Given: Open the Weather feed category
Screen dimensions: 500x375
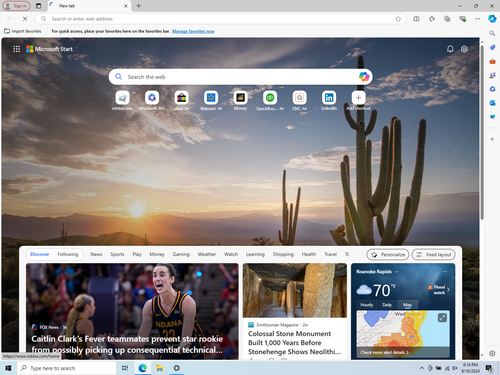Looking at the screenshot, I should pyautogui.click(x=207, y=254).
